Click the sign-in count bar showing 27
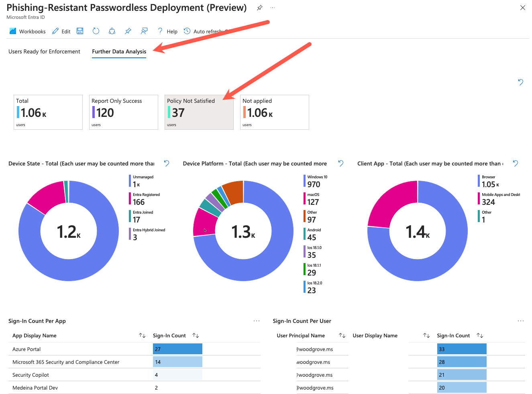This screenshot has width=532, height=394. (x=177, y=349)
